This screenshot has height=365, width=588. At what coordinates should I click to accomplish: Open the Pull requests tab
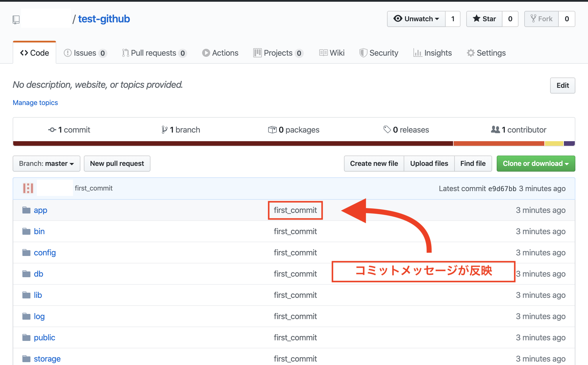(x=154, y=53)
